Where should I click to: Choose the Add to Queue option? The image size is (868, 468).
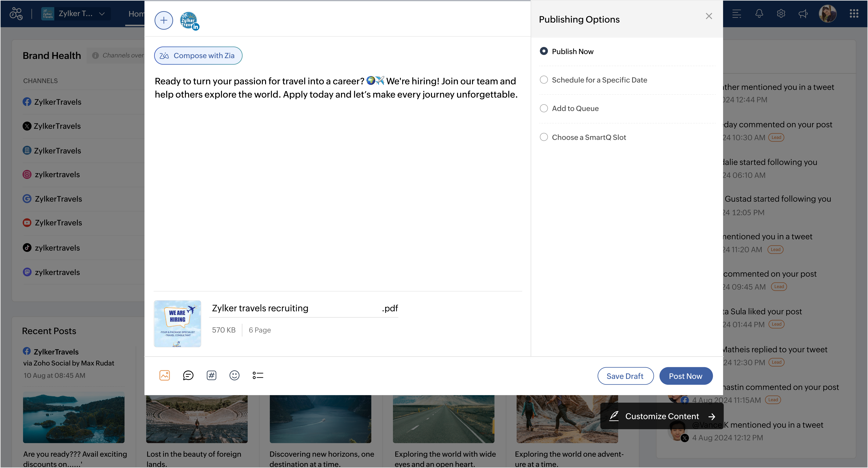point(544,108)
